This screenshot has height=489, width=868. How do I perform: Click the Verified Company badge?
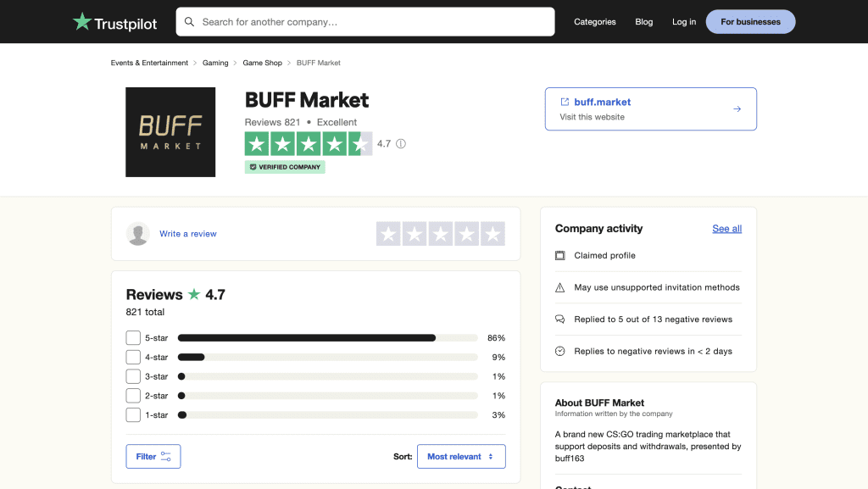(x=284, y=167)
